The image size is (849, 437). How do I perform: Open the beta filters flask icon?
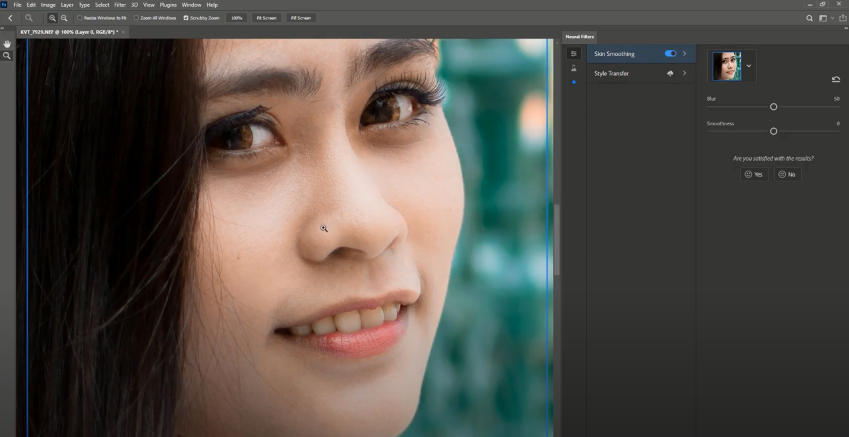pyautogui.click(x=573, y=68)
